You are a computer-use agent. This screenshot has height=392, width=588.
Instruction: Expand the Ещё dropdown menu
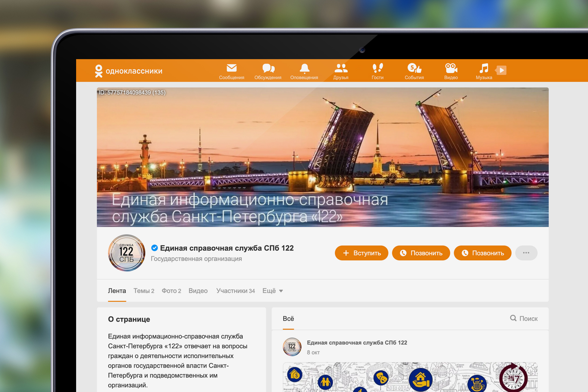(272, 291)
